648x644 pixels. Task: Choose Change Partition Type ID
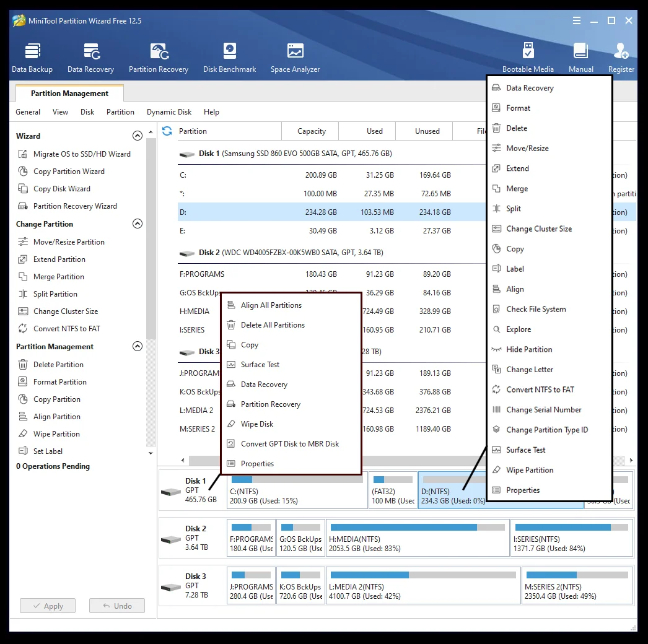[549, 430]
